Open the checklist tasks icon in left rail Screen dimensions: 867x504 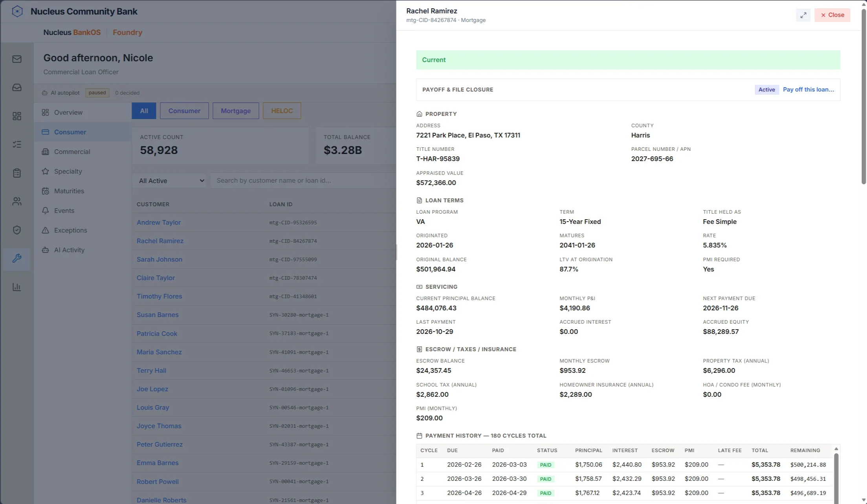17,145
